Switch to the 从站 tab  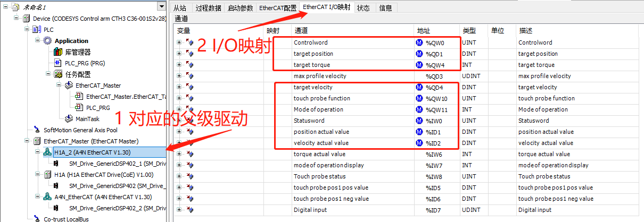pyautogui.click(x=180, y=8)
